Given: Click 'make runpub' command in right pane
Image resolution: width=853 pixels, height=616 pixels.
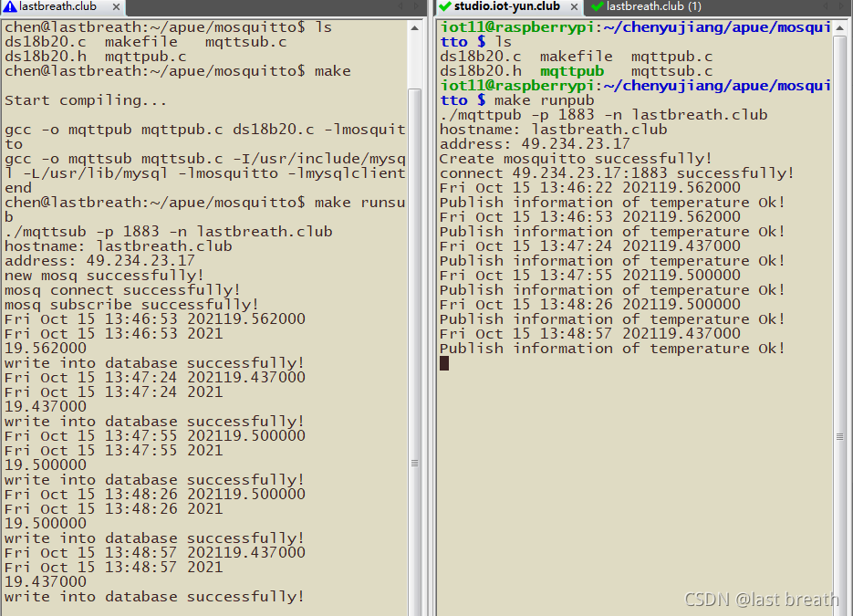Looking at the screenshot, I should (x=544, y=100).
